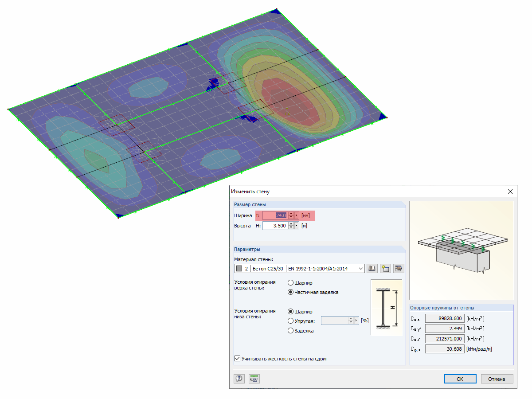
Task: Select Частичная заделка radio button
Action: point(290,292)
